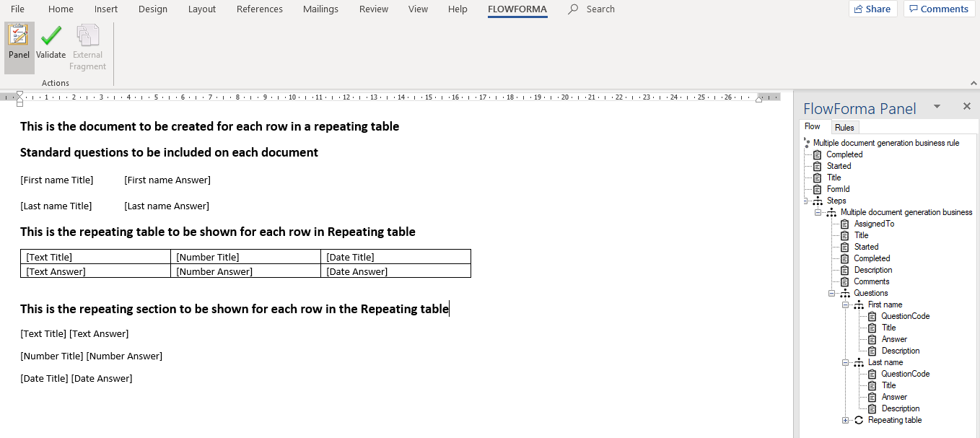980x438 pixels.
Task: Click hierarchy icon beside Questions node
Action: click(x=845, y=293)
